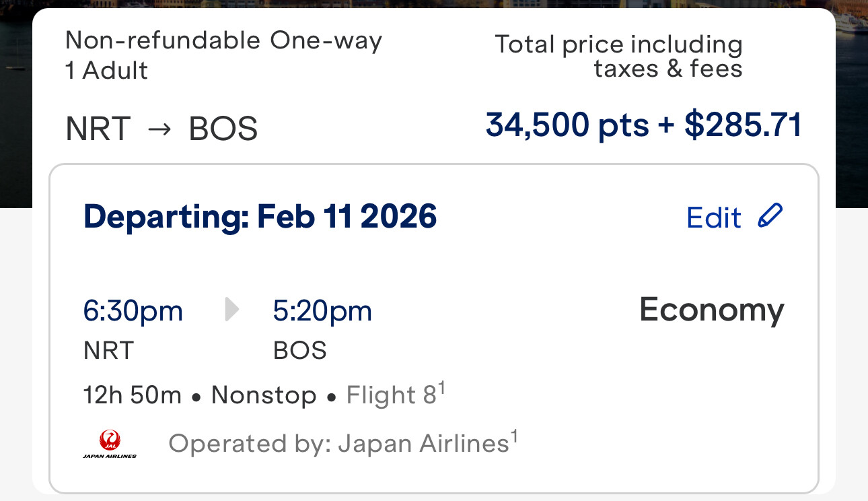The image size is (868, 501).
Task: Click the pencil icon beside Edit
Action: [770, 217]
